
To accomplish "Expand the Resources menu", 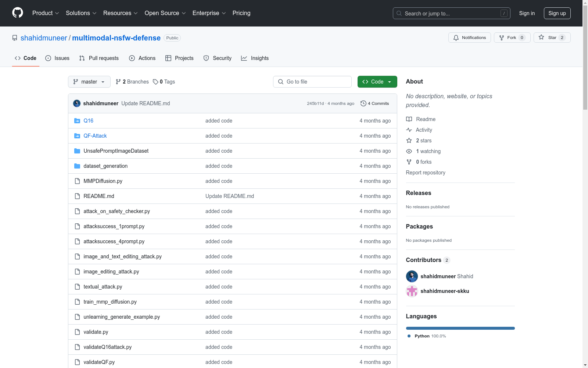I will [x=121, y=13].
